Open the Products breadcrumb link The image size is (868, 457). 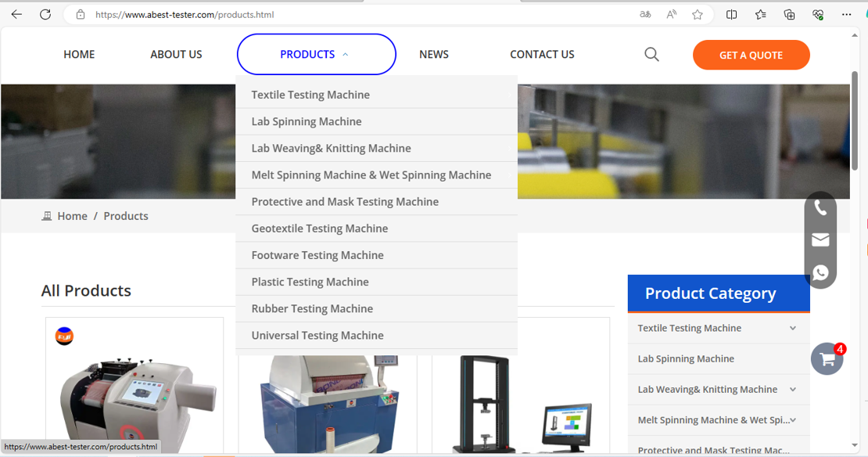point(125,215)
